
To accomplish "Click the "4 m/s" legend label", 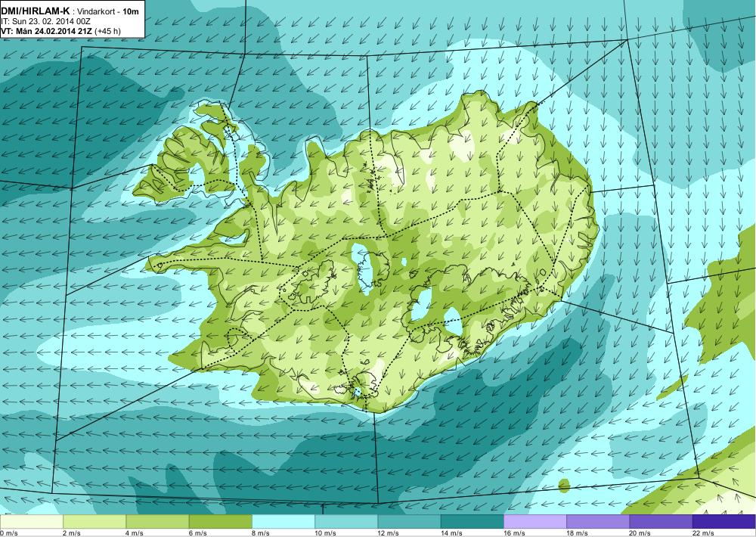I will coord(135,533).
